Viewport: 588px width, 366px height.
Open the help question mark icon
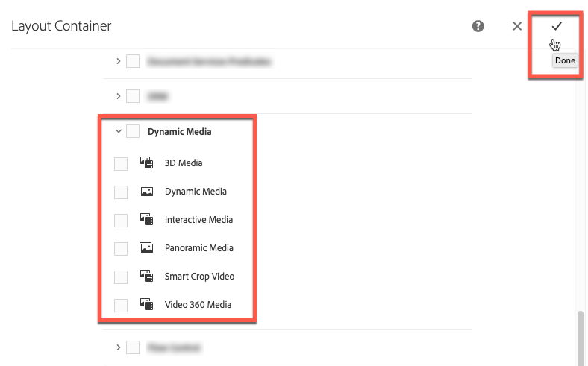478,26
